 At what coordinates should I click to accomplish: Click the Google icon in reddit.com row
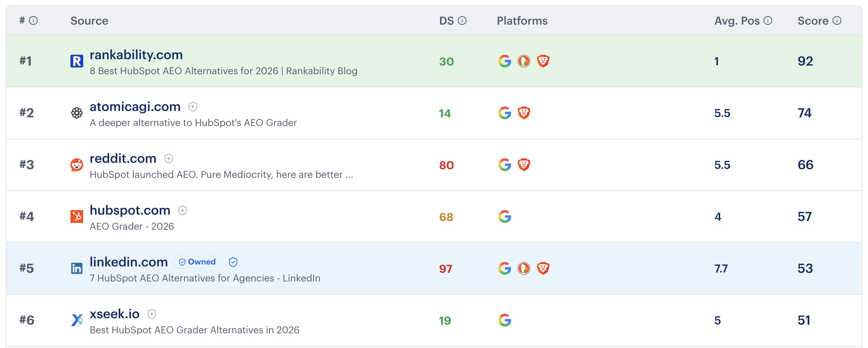click(504, 165)
